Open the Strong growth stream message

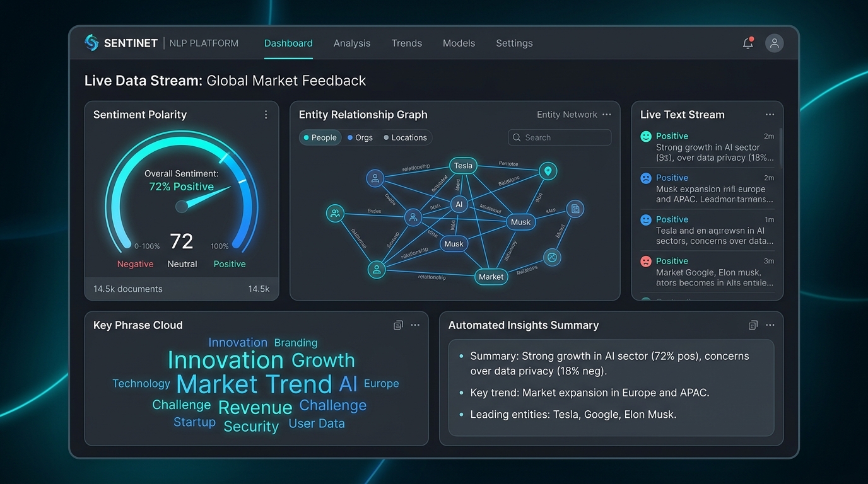[707, 147]
